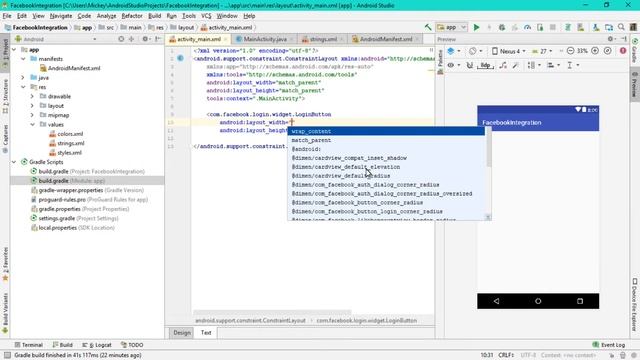640x360 pixels.
Task: Switch to the strings.xml tab
Action: coord(322,39)
